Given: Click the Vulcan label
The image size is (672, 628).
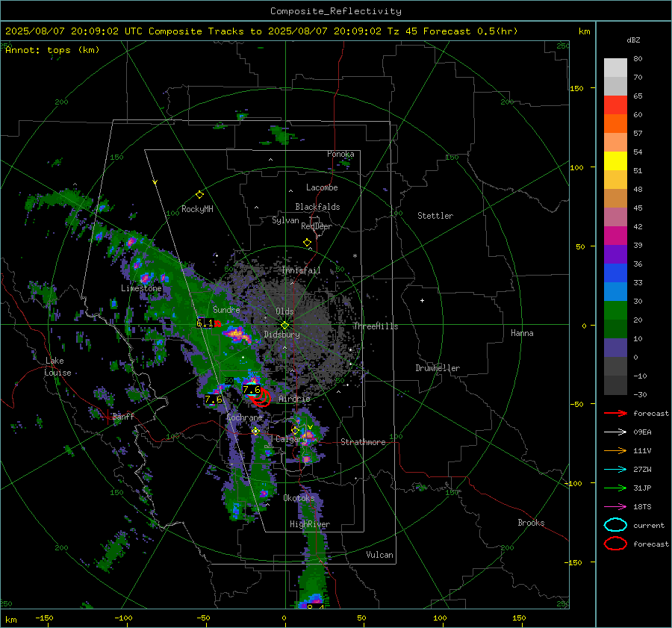Looking at the screenshot, I should click(x=380, y=555).
